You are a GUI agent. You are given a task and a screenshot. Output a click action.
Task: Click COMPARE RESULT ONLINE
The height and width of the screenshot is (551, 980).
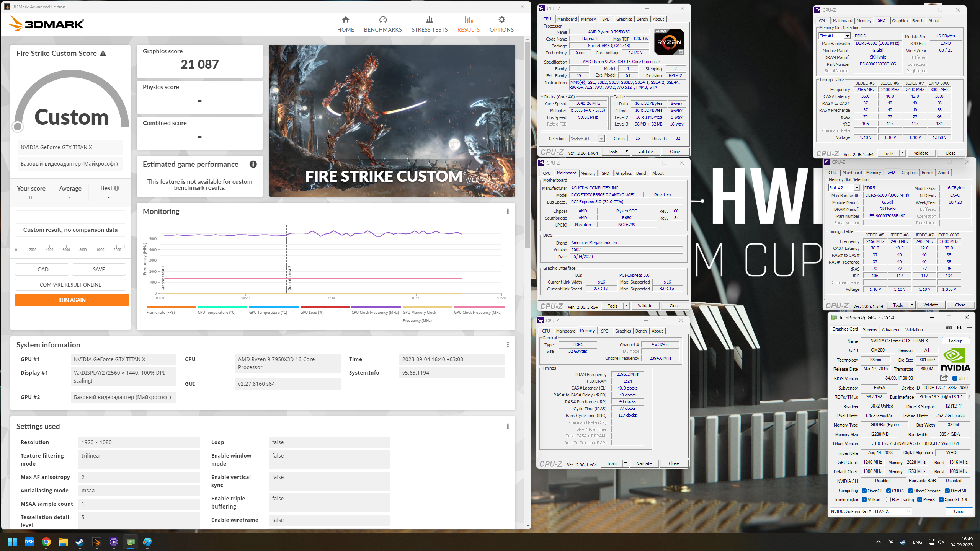pyautogui.click(x=70, y=285)
